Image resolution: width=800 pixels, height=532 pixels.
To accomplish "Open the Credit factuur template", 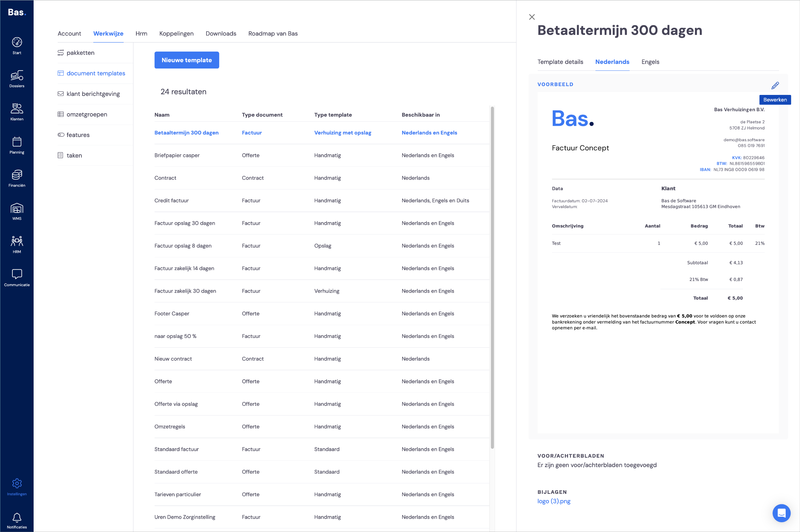I will pos(322,201).
